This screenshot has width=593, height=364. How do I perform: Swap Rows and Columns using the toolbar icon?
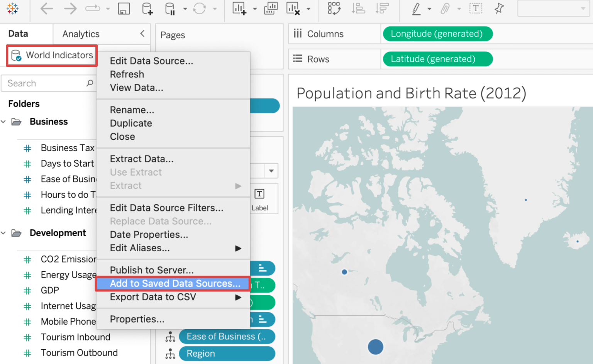tap(334, 8)
